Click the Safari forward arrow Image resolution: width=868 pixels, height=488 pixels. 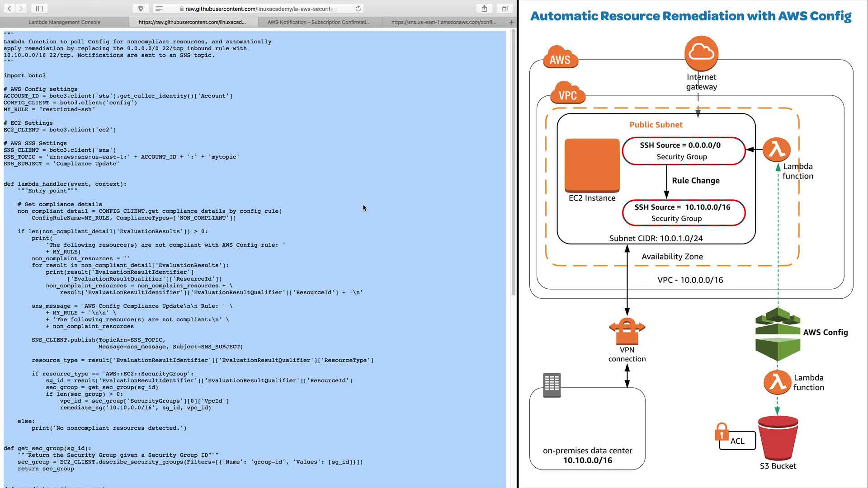(21, 8)
